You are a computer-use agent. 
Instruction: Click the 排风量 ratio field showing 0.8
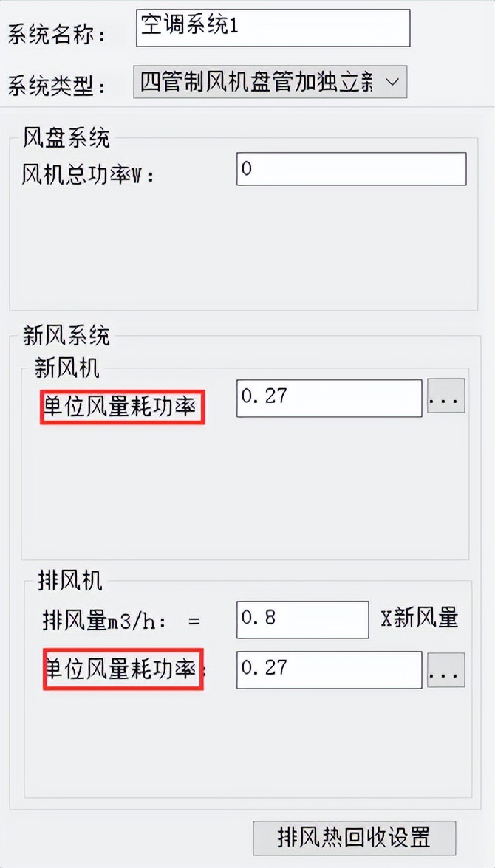301,620
